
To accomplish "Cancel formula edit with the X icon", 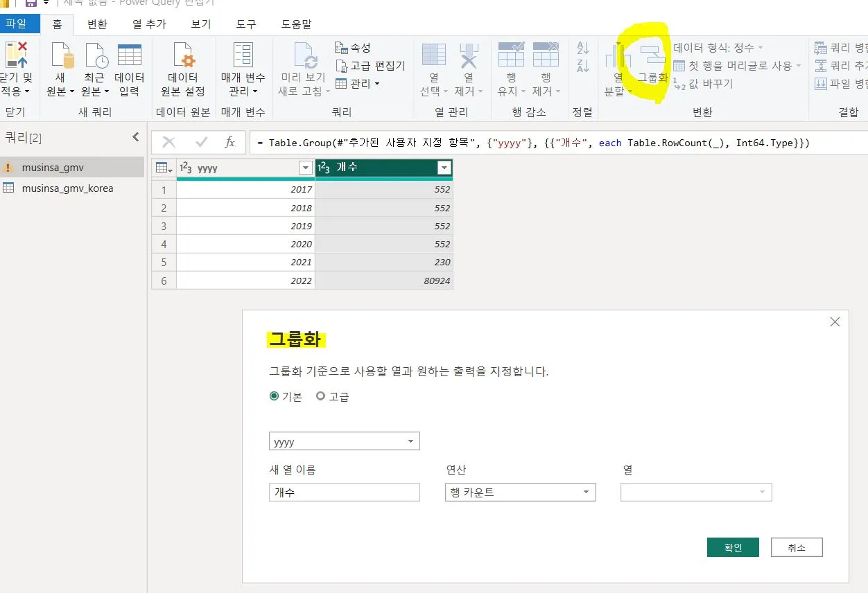I will click(168, 143).
